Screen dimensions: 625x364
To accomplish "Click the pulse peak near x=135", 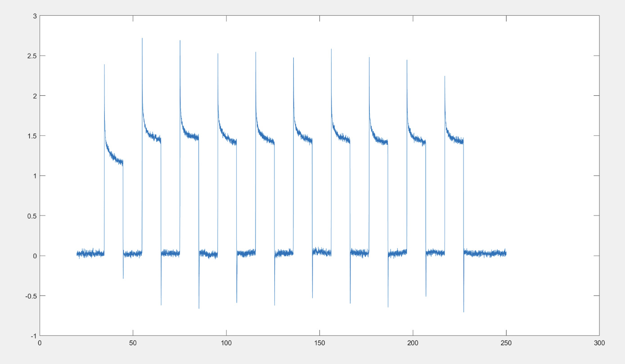I will tap(292, 59).
